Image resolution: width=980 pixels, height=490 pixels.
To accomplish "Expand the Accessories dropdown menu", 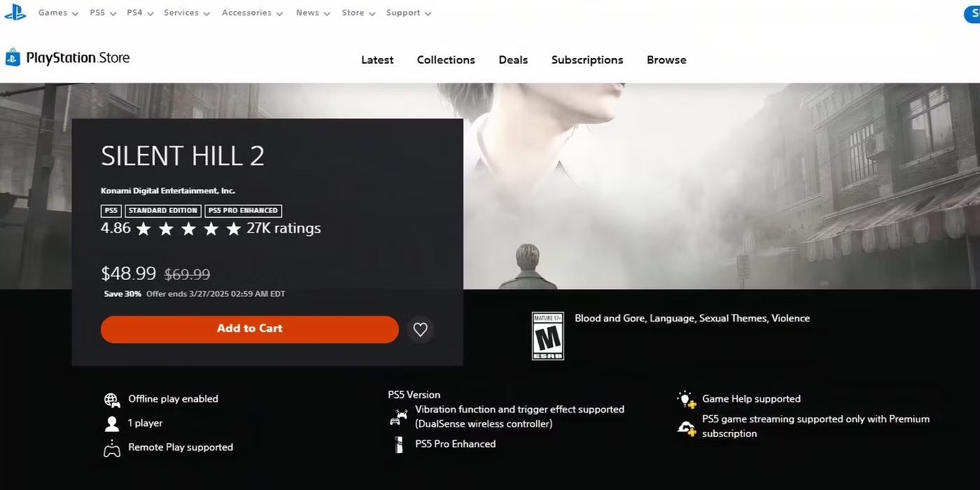I will coord(252,13).
